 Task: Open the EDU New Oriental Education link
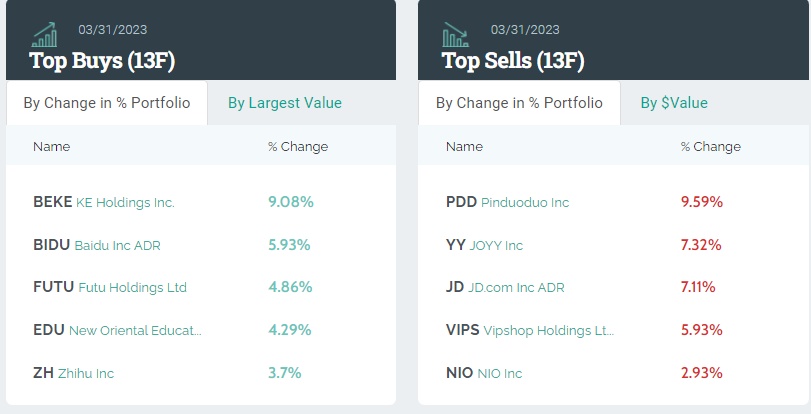pyautogui.click(x=117, y=330)
